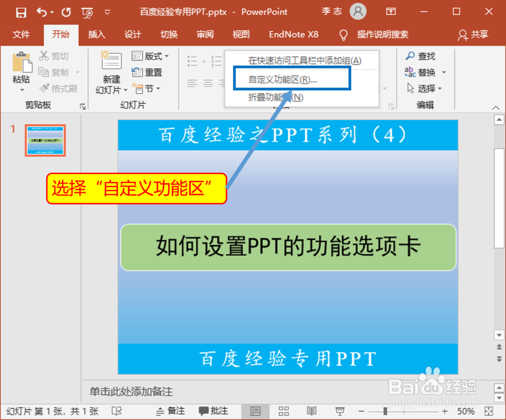
Task: Click the Save icon in quick access toolbar
Action: pyautogui.click(x=21, y=12)
